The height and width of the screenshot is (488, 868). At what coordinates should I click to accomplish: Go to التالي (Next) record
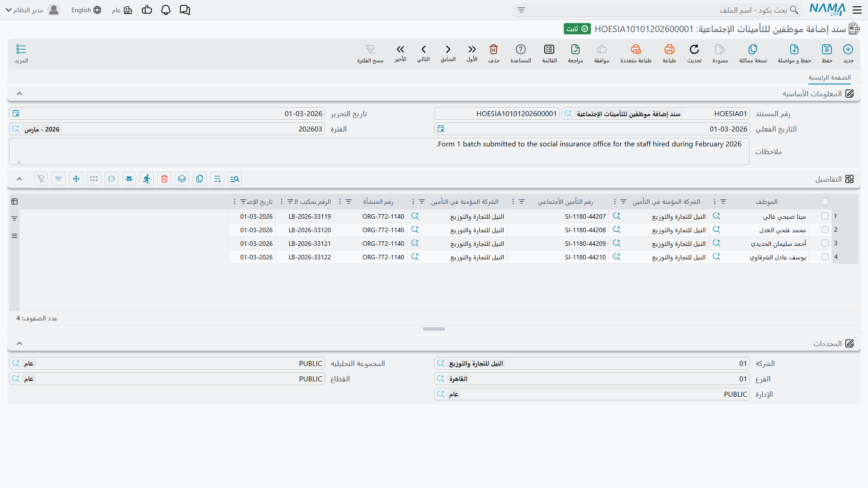tap(424, 49)
